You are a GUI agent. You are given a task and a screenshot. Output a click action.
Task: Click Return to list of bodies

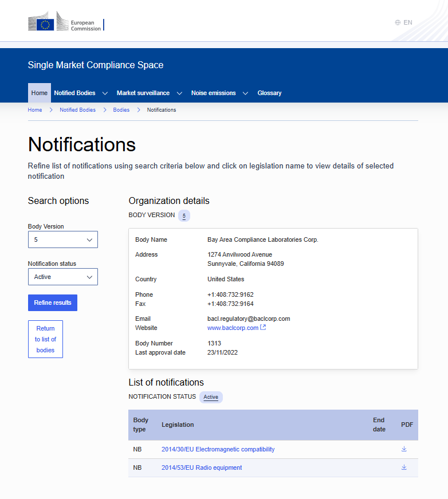pyautogui.click(x=45, y=339)
